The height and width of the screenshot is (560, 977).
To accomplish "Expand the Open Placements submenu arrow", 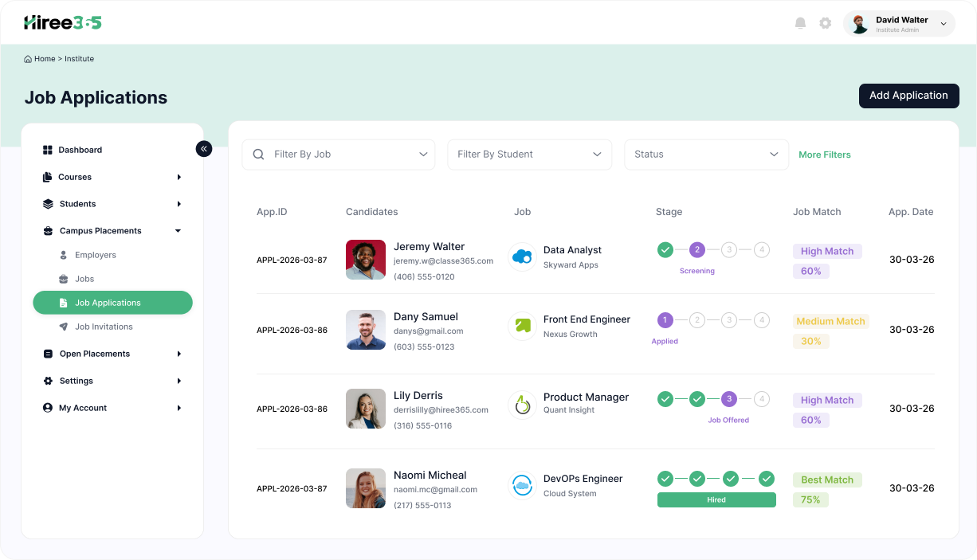I will 179,354.
